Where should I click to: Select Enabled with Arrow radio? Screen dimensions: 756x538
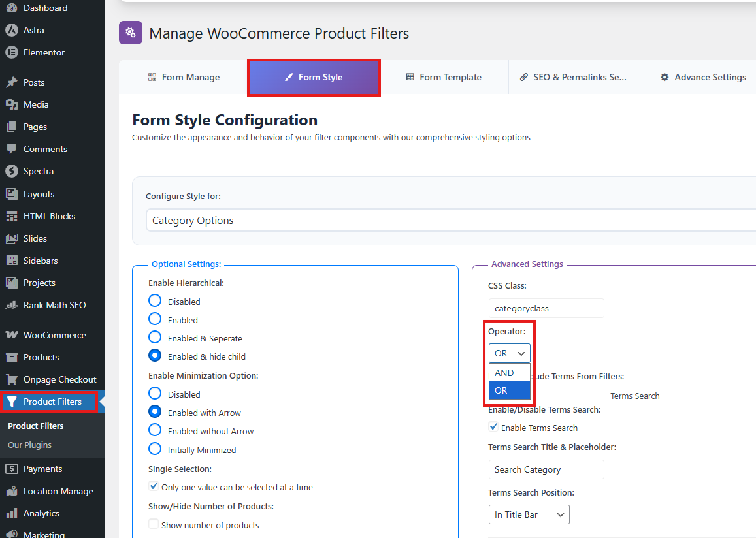tap(155, 412)
